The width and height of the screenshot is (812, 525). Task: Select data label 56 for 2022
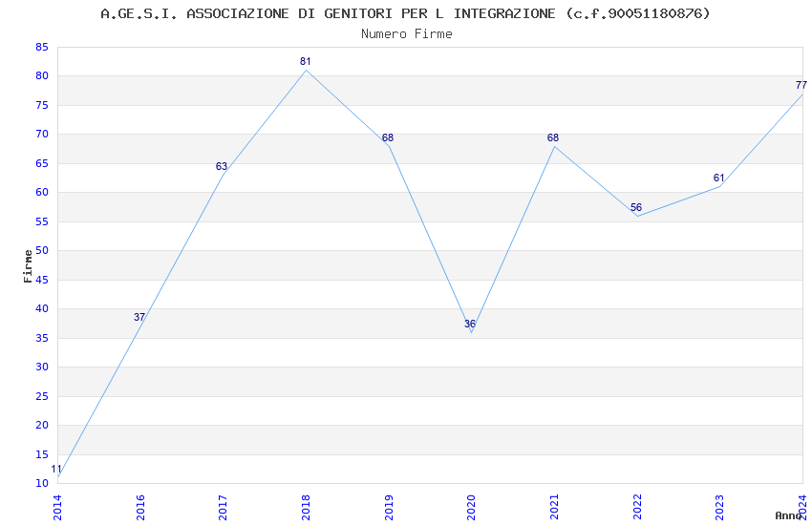tap(636, 207)
